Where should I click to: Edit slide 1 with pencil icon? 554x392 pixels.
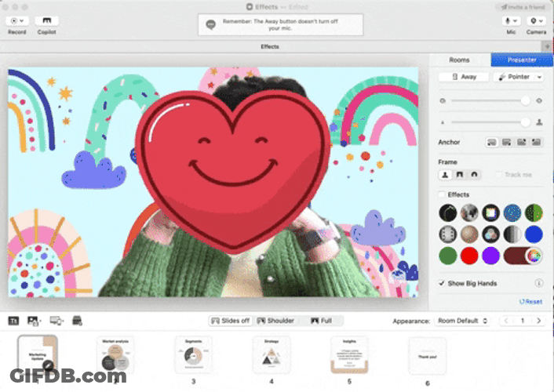(x=49, y=365)
